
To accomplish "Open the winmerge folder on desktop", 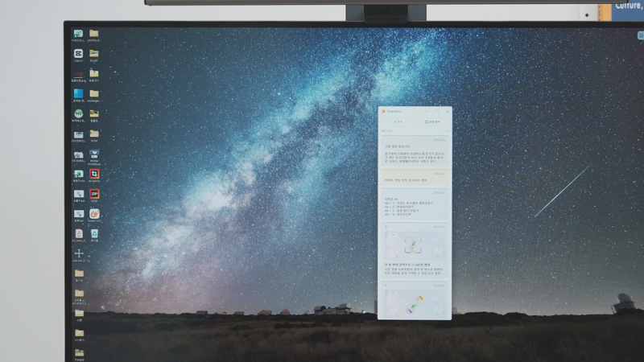I will (x=94, y=93).
